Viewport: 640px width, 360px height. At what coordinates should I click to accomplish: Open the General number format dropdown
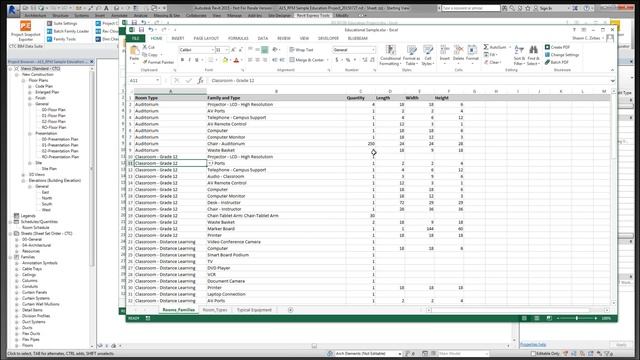(x=373, y=50)
